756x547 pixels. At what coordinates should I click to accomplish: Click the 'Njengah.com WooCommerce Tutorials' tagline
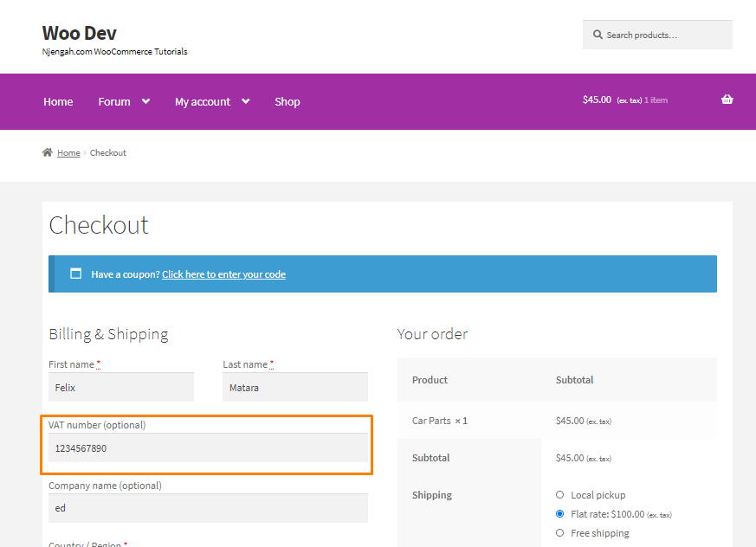point(115,52)
